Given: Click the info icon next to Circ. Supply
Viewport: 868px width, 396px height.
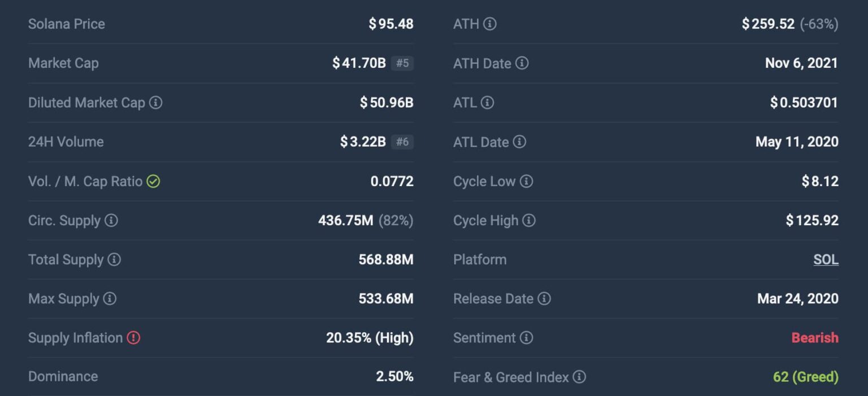Looking at the screenshot, I should (111, 221).
